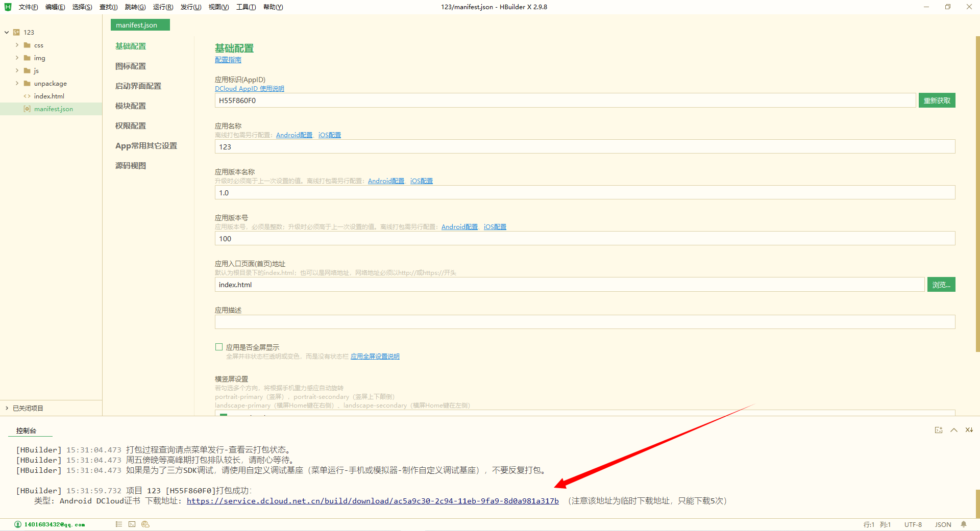Click the application name field containing 123
This screenshot has height=531, width=980.
(585, 147)
